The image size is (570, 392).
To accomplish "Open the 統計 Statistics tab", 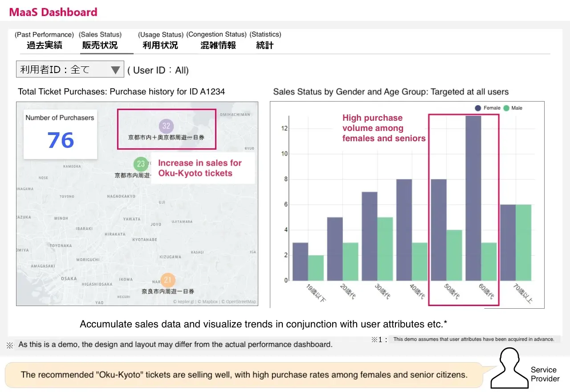I will click(x=265, y=45).
